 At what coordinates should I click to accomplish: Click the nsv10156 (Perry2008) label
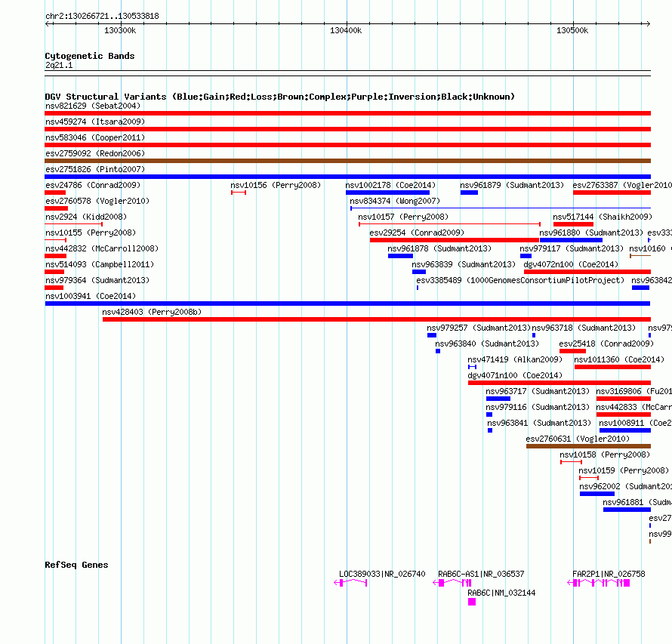pyautogui.click(x=276, y=185)
